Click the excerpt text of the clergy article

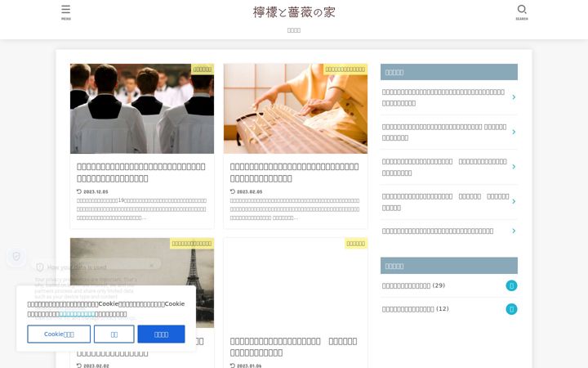pyautogui.click(x=141, y=209)
